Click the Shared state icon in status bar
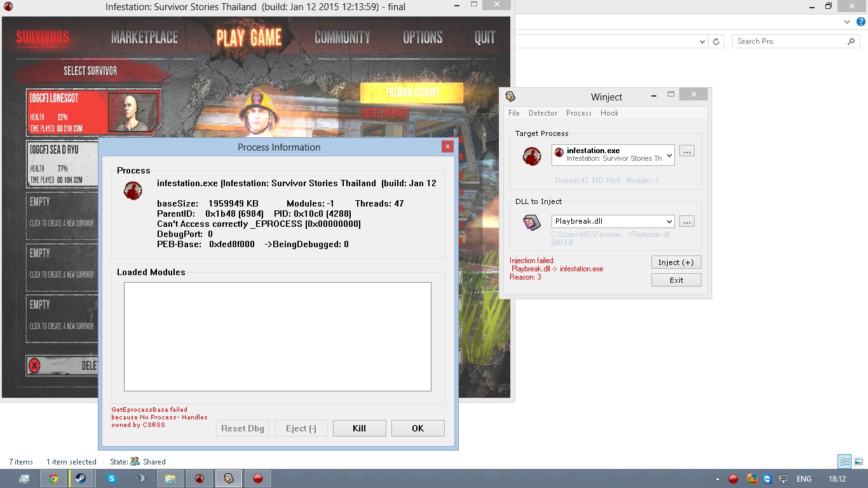Image resolution: width=868 pixels, height=488 pixels. 135,462
